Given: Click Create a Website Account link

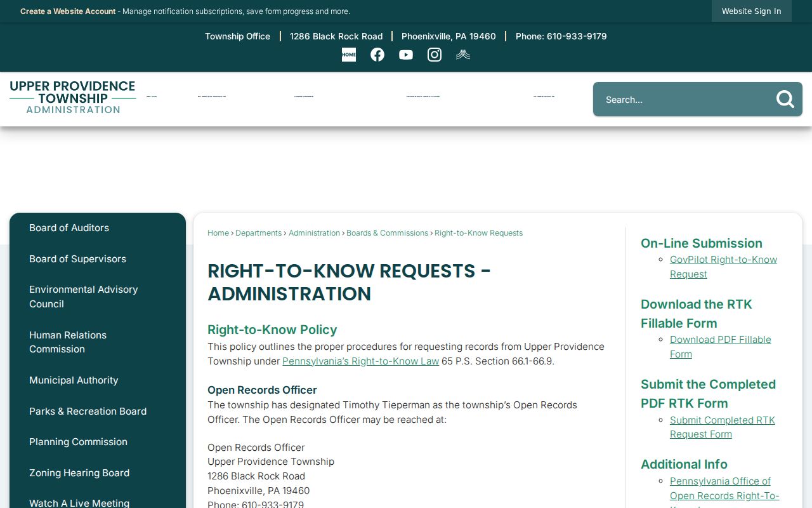Looking at the screenshot, I should point(68,11).
